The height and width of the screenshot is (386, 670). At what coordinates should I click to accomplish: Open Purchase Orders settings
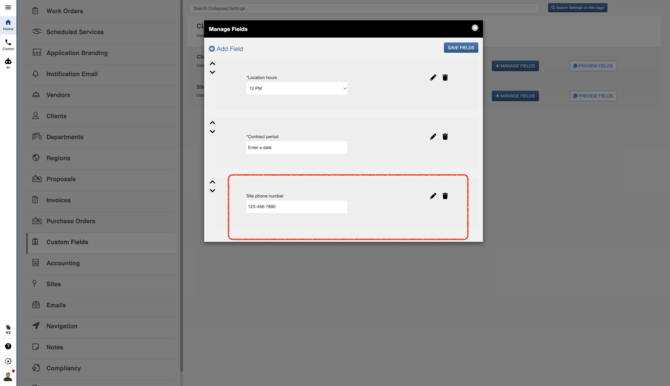(101, 221)
